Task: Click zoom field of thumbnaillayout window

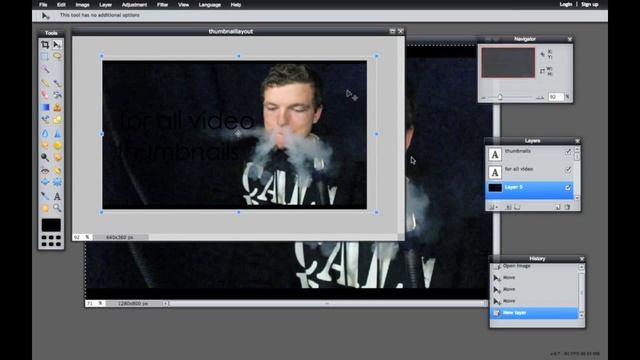Action: (x=82, y=237)
